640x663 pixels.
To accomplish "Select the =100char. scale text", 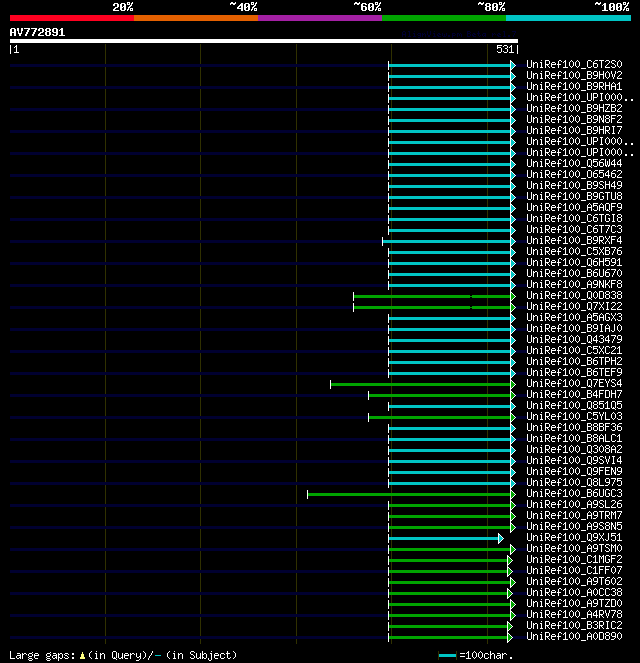I will coord(486,655).
